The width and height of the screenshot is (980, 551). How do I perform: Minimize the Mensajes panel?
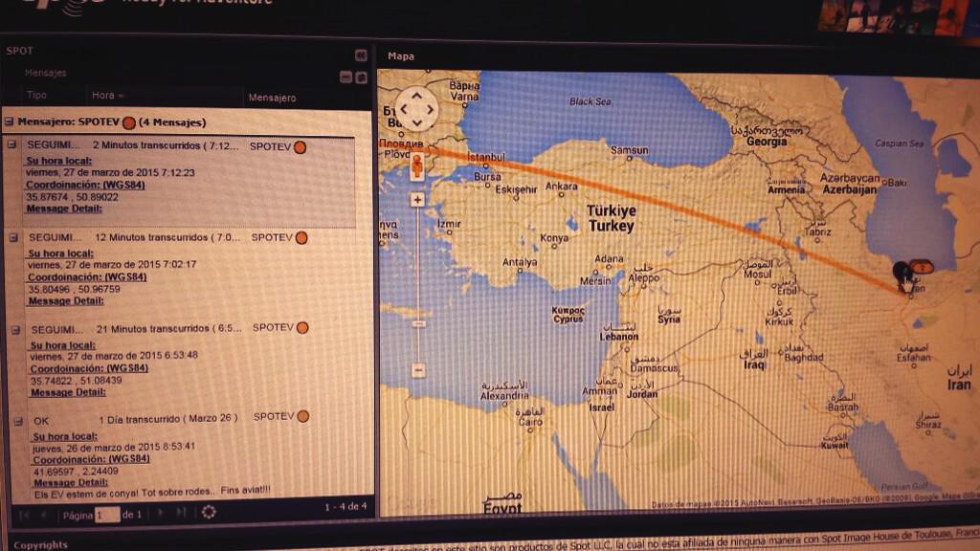(345, 77)
